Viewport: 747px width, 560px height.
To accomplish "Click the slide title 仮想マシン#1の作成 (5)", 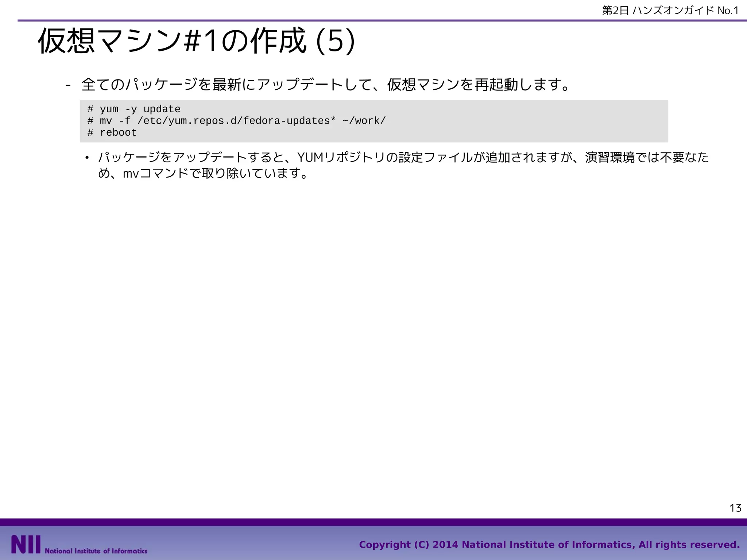I will tap(196, 41).
